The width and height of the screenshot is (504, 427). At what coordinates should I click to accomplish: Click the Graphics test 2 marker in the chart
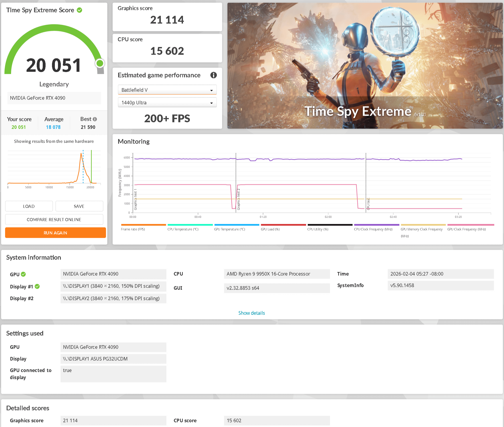(x=239, y=199)
